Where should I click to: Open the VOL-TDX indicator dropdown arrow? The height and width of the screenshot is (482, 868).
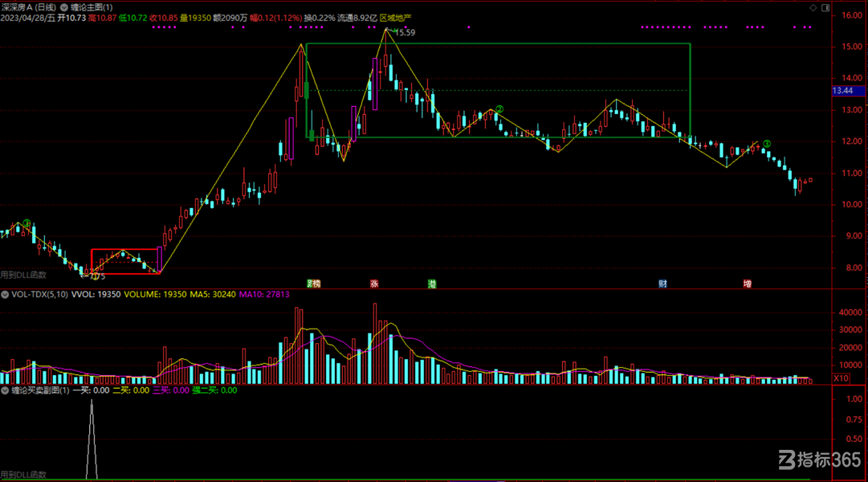tap(5, 295)
